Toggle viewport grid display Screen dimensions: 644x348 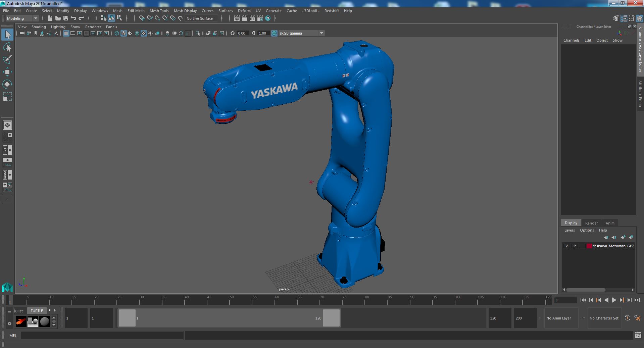66,33
